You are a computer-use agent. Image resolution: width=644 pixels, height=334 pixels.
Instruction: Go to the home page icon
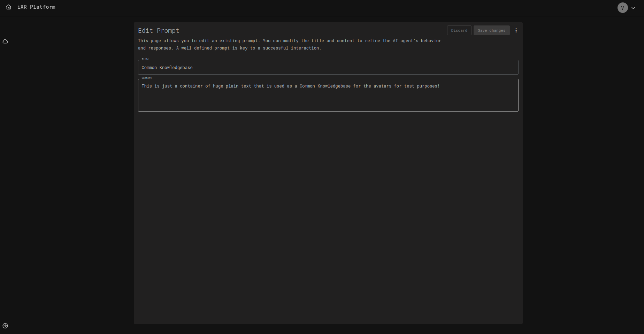[x=9, y=7]
